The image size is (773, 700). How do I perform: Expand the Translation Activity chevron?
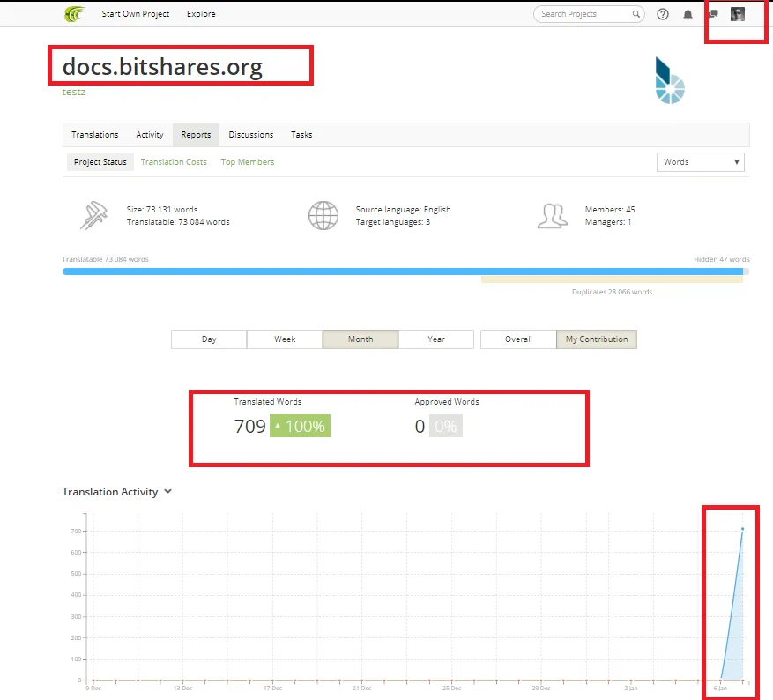tap(168, 491)
